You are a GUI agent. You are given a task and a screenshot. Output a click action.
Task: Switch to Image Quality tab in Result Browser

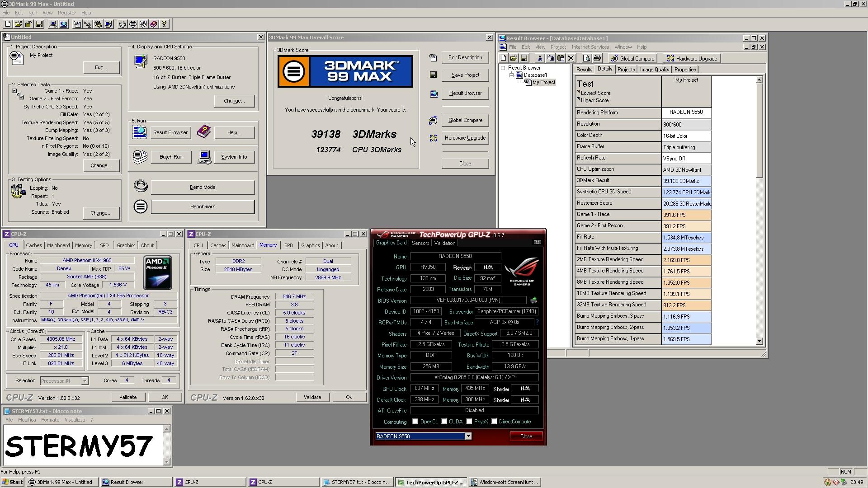(654, 70)
